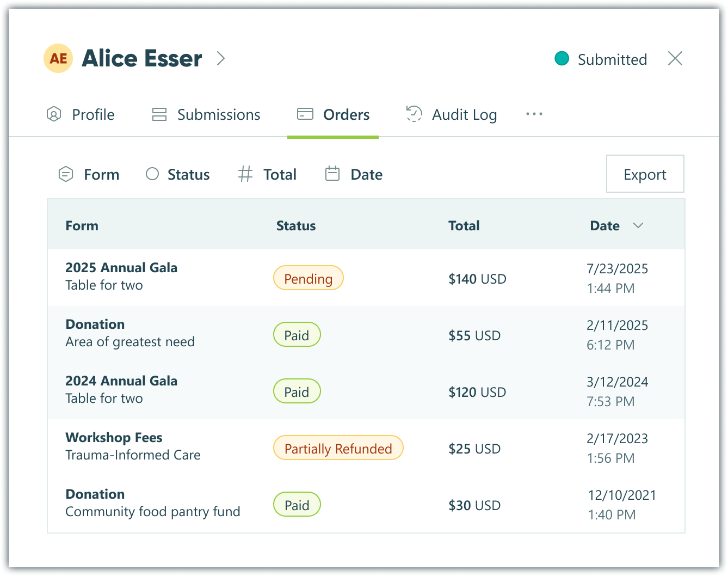This screenshot has height=576, width=728.
Task: Click the Paid badge for 2024 Annual Gala
Action: click(x=297, y=391)
